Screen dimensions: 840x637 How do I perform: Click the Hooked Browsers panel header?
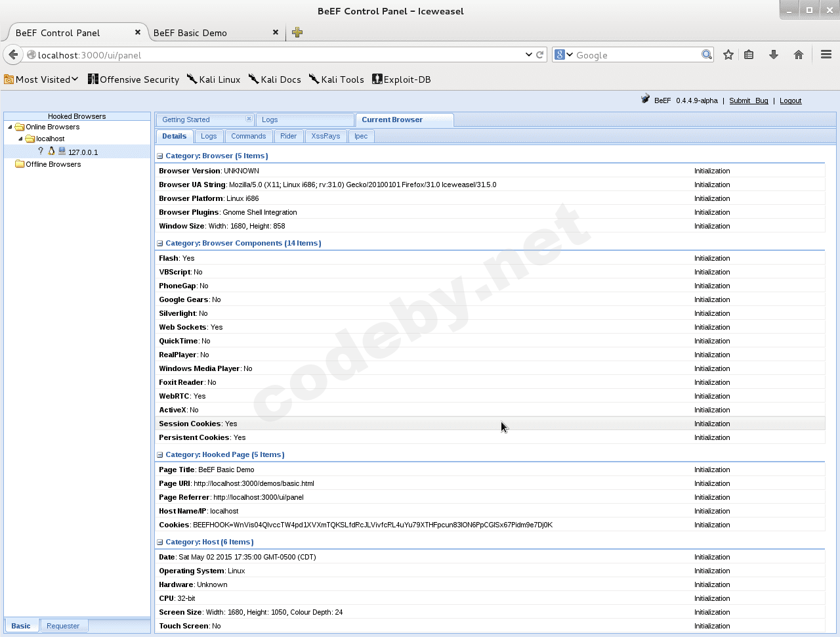click(77, 116)
